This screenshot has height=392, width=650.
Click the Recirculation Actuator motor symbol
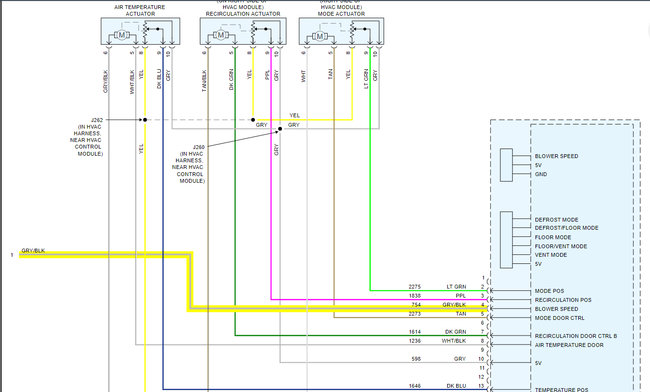[x=221, y=35]
